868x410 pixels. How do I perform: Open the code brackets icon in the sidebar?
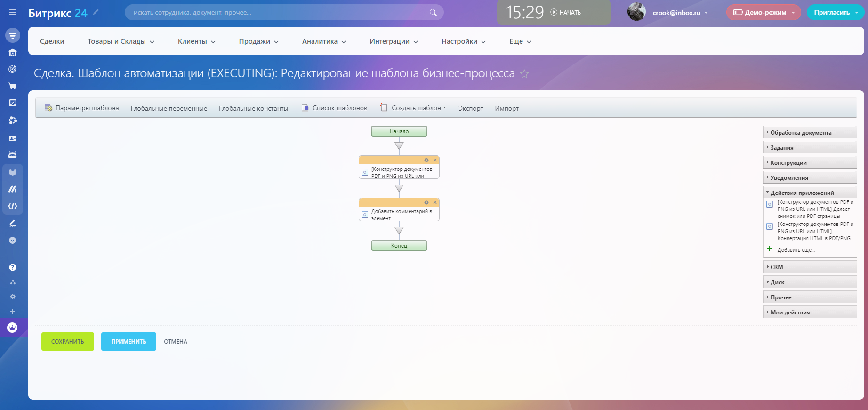coord(13,206)
